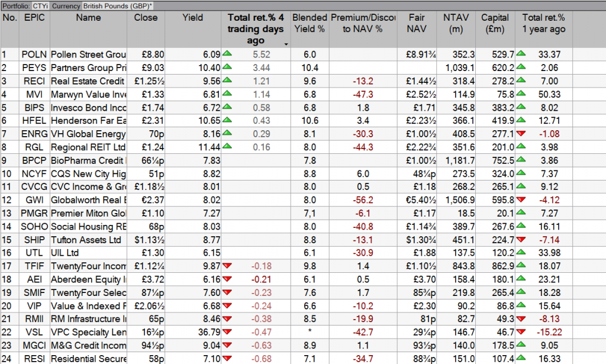Click the -47.3 discount value for MVI

[363, 94]
